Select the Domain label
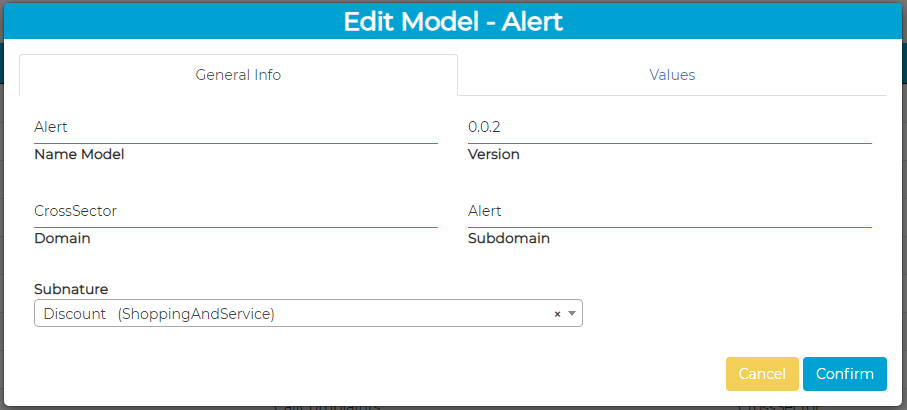 (x=63, y=239)
